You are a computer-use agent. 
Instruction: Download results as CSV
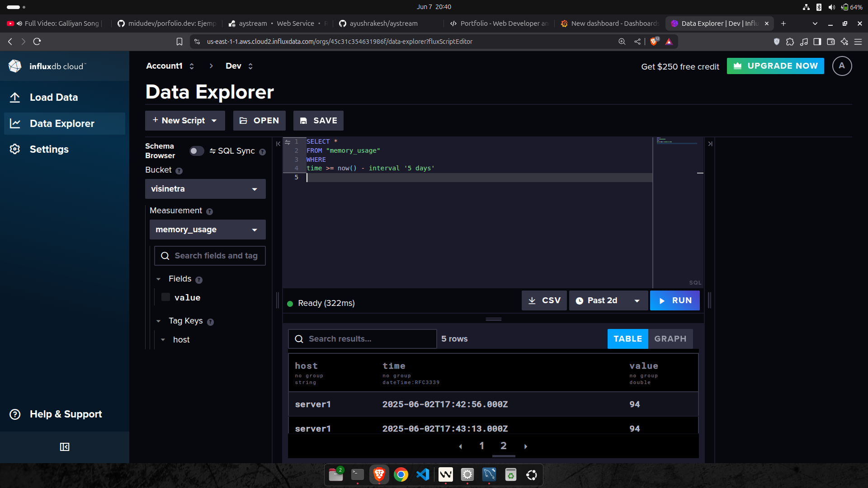[x=544, y=300]
